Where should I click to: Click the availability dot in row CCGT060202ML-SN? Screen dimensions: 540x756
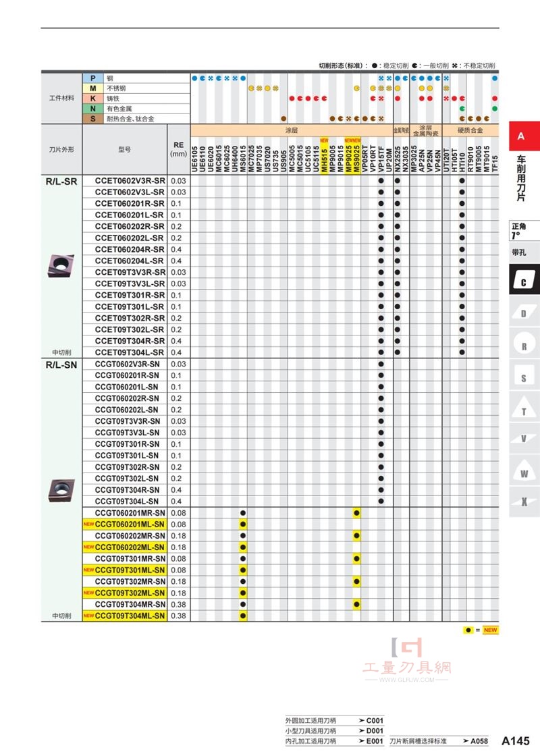(243, 547)
